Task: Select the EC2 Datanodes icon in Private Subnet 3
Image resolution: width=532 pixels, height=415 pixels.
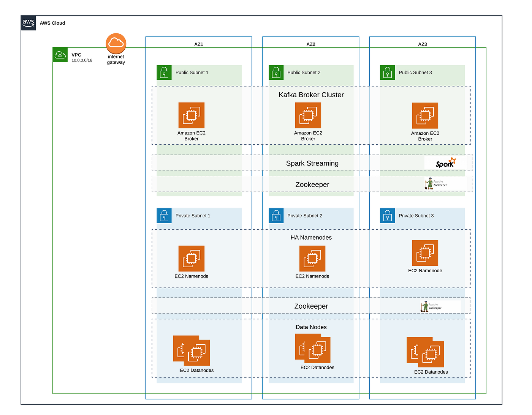Action: point(426,351)
